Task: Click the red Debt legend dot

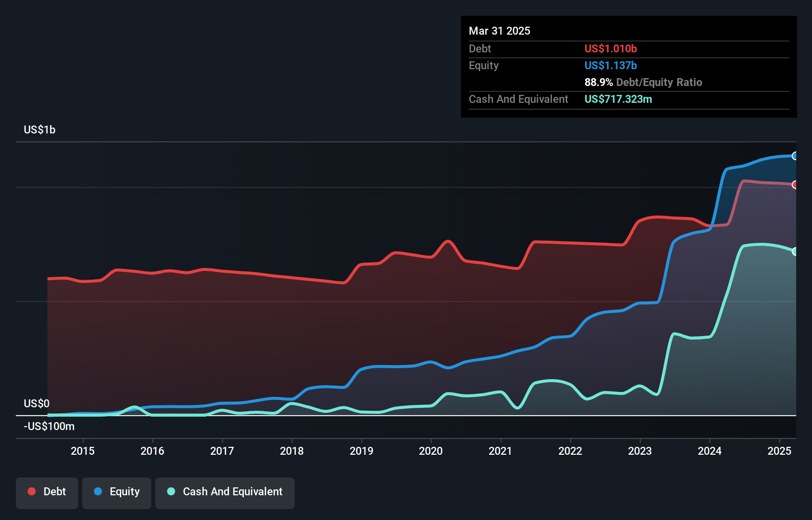Action: pyautogui.click(x=32, y=491)
